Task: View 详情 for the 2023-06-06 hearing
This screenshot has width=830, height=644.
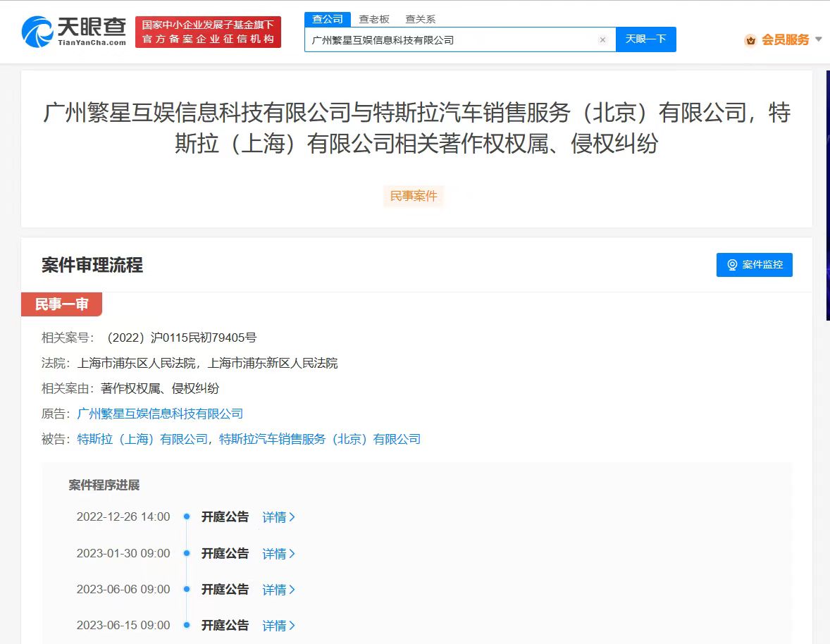Action: (x=278, y=590)
